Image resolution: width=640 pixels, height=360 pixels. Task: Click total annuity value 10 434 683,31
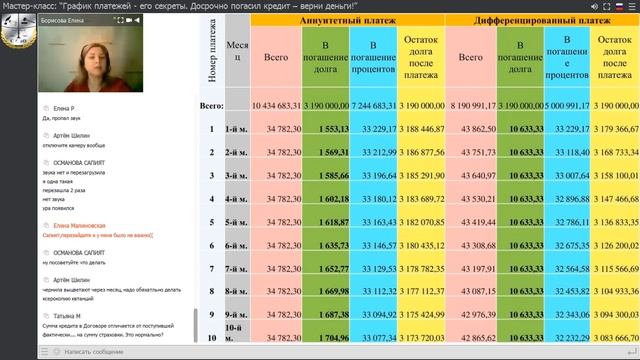click(276, 106)
